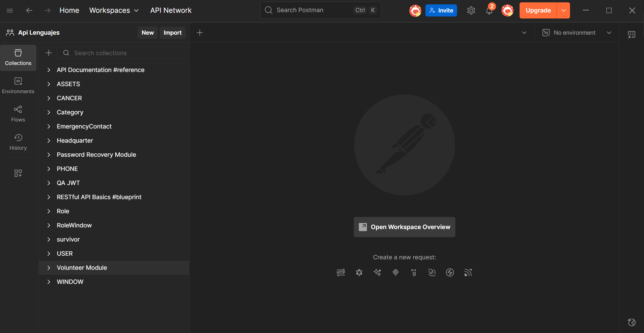644x333 pixels.
Task: Click Open Workspace Overview button
Action: point(404,227)
